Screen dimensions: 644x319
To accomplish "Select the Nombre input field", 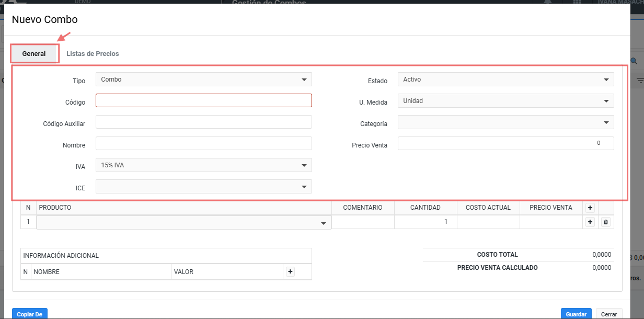I will 203,143.
